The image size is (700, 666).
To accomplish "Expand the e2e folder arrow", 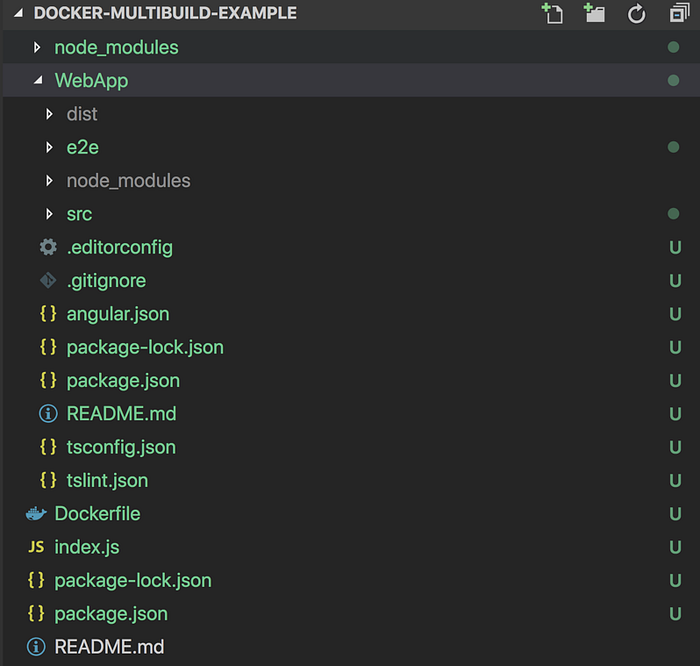I will coord(49,147).
